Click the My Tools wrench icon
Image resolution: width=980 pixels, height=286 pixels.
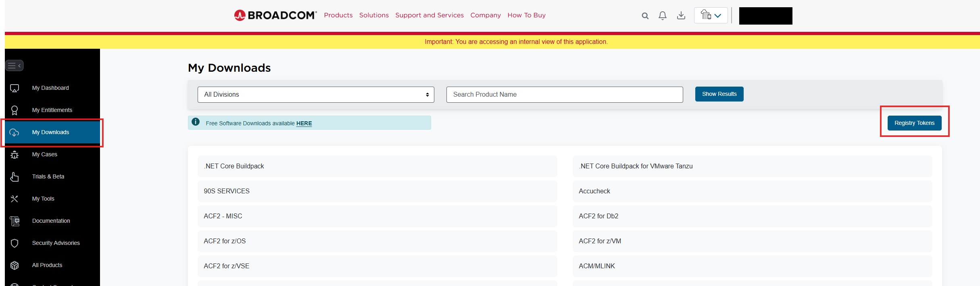(15, 199)
